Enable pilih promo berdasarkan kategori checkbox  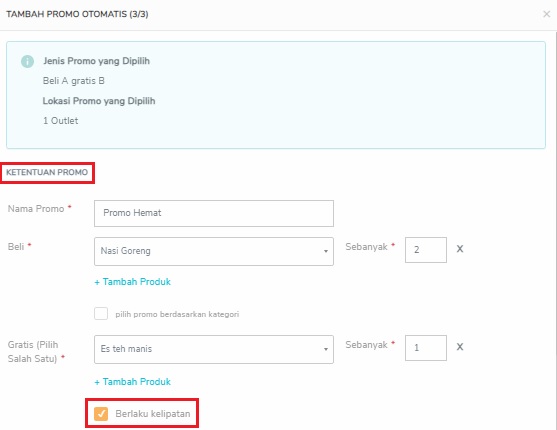(101, 314)
